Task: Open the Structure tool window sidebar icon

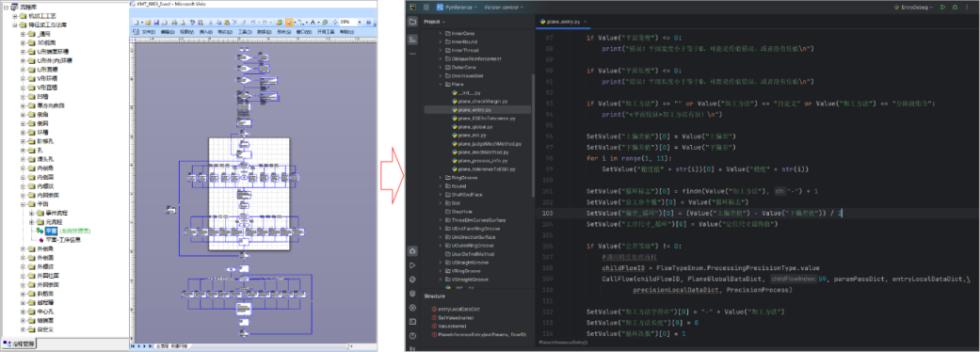Action: tap(412, 40)
